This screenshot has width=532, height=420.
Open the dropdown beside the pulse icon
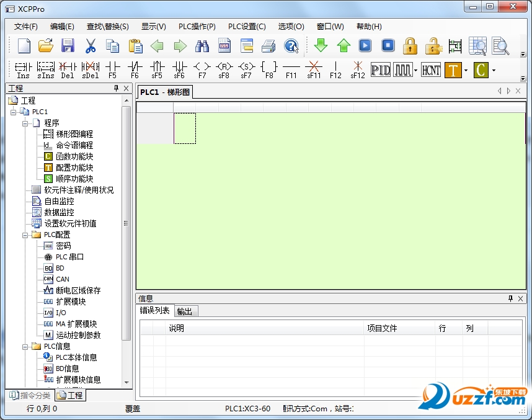(415, 70)
